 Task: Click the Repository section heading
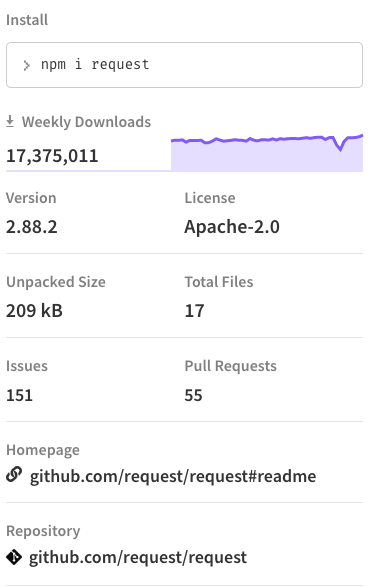(x=43, y=531)
